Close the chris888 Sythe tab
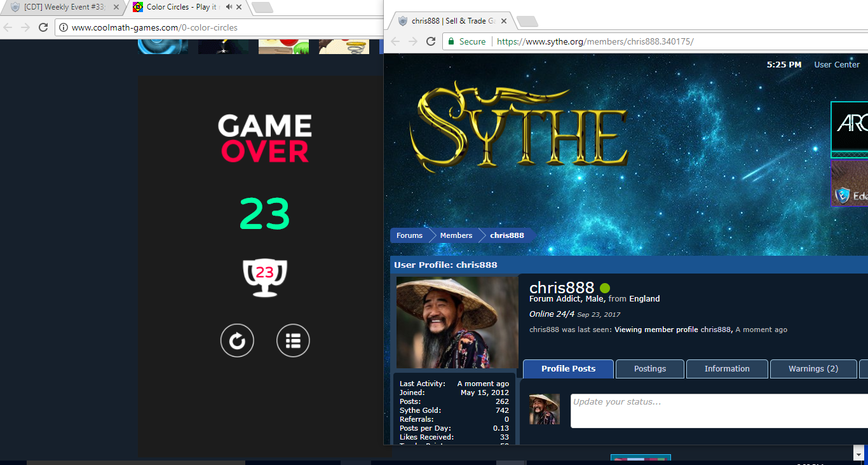The width and height of the screenshot is (868, 465). (x=504, y=21)
